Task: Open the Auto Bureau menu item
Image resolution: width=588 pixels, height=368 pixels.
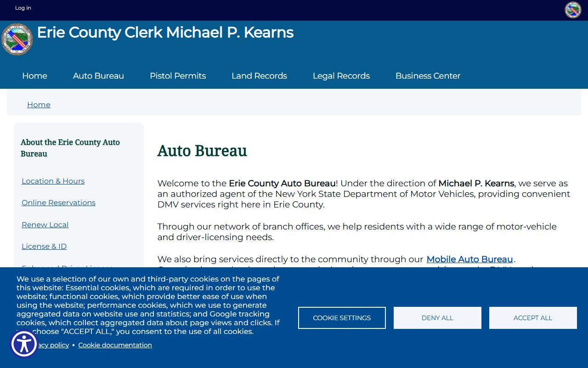Action: 98,76
